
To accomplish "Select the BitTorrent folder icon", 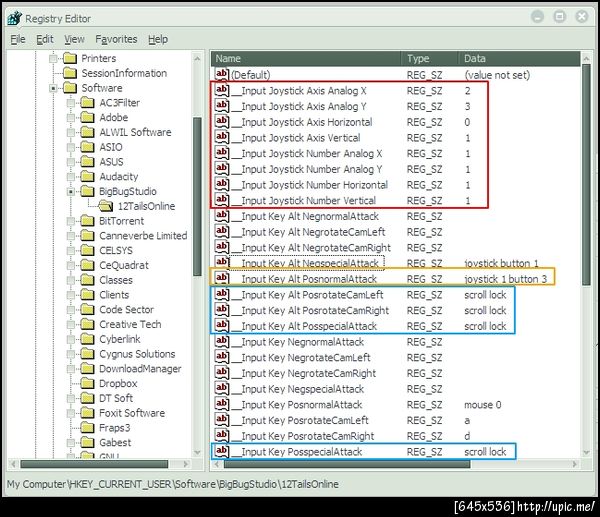I will tap(88, 221).
